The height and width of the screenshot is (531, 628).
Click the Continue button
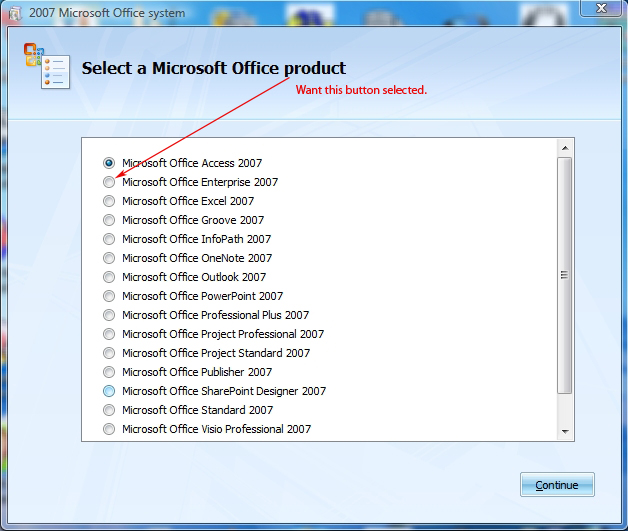(557, 485)
